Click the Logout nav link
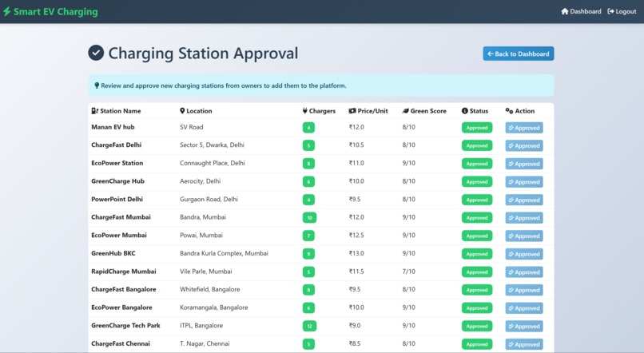This screenshot has height=353, width=644. (x=622, y=11)
